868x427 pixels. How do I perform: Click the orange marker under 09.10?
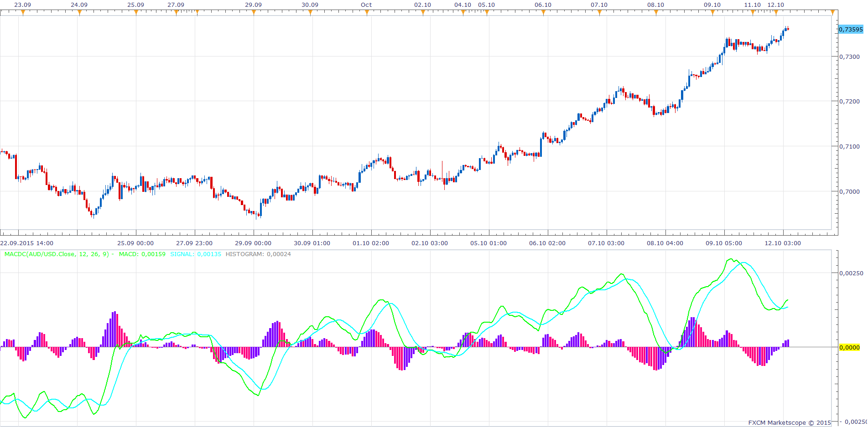tap(712, 12)
